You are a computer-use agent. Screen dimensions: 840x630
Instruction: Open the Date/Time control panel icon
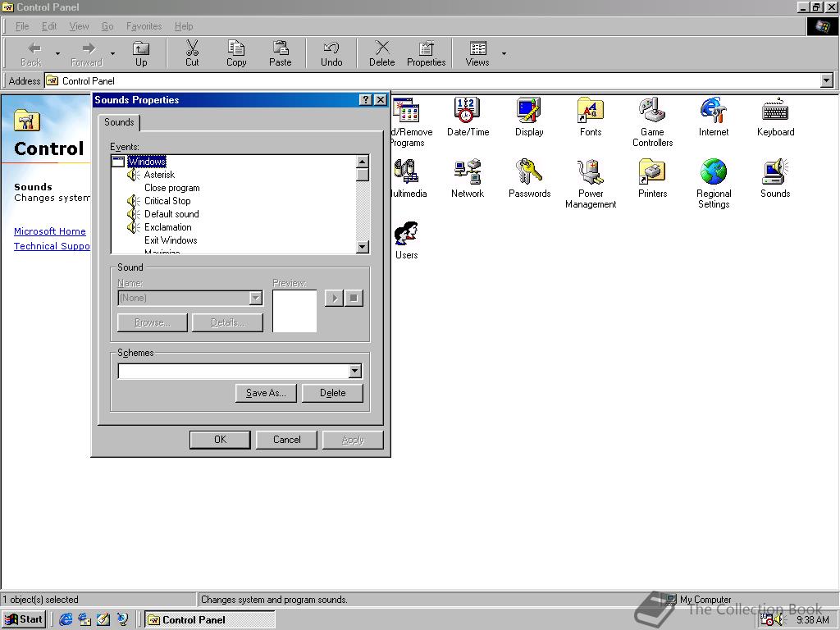[x=468, y=110]
